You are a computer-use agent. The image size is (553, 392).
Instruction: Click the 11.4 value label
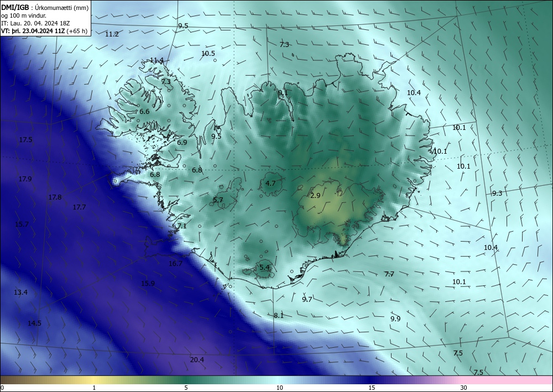tap(156, 60)
